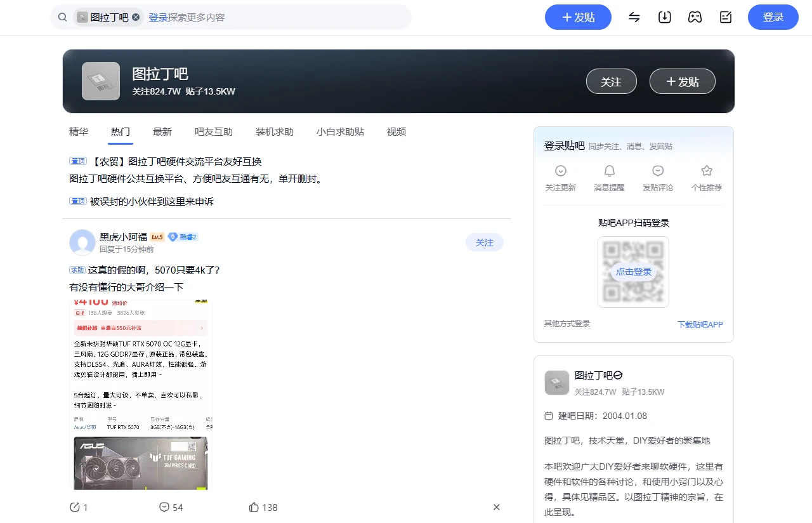812x523 pixels.
Task: Open pinned post 【农贸】图拉丁吧硬件交流平台友好互换
Action: (x=176, y=162)
